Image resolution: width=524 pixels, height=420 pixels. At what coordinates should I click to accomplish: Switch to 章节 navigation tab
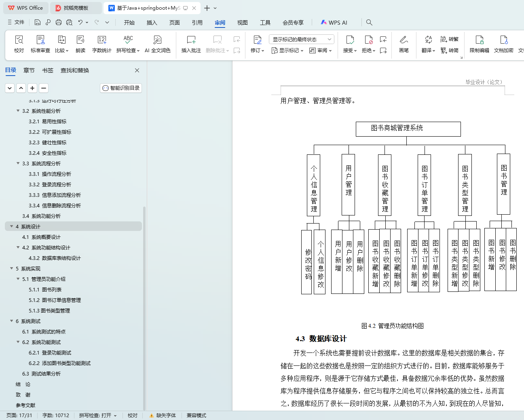29,70
